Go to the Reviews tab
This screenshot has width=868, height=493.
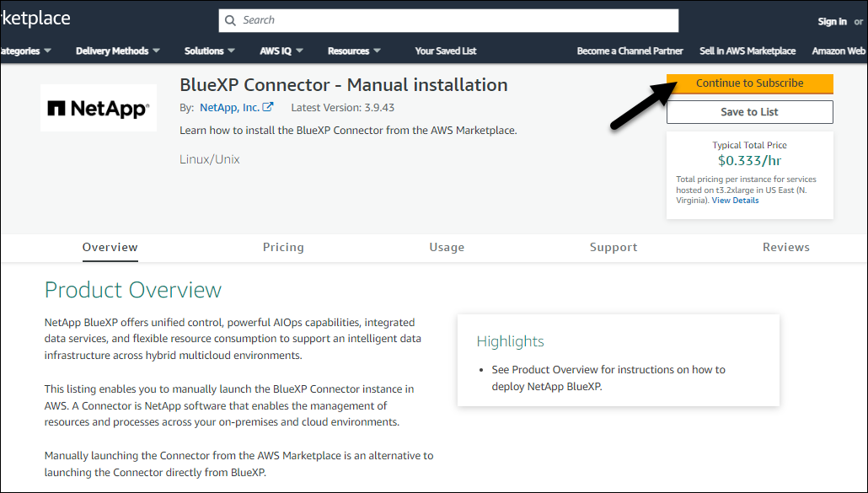[x=786, y=247]
